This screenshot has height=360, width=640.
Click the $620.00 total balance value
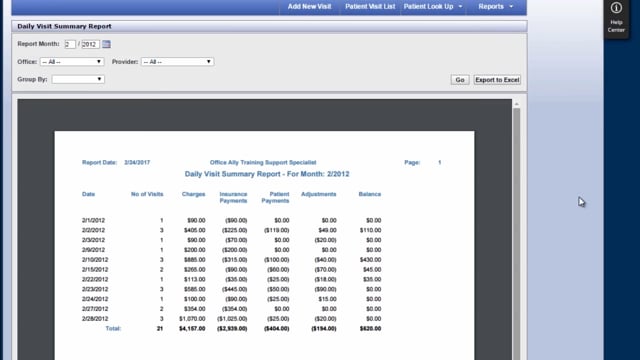[x=370, y=329]
